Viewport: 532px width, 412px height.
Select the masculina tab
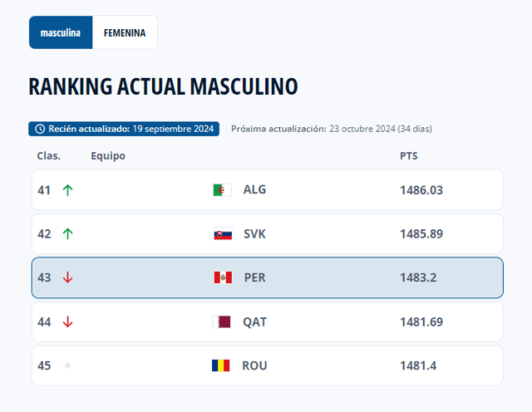(61, 32)
